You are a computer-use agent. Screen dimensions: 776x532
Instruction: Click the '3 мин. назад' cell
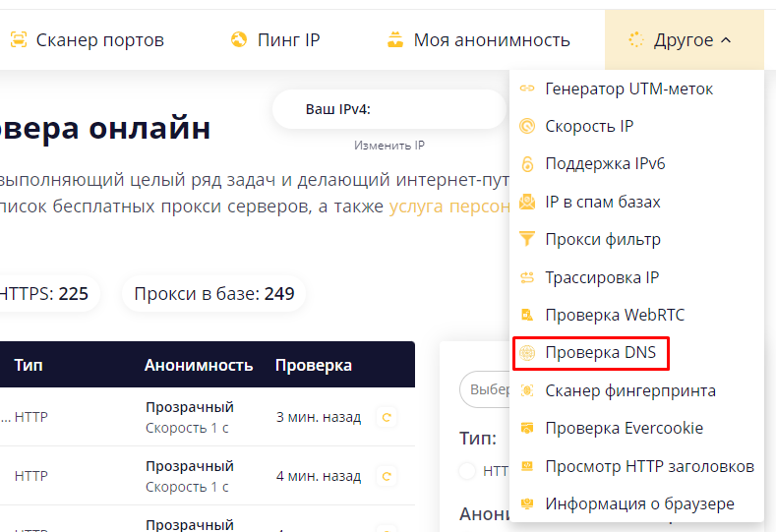tap(319, 417)
